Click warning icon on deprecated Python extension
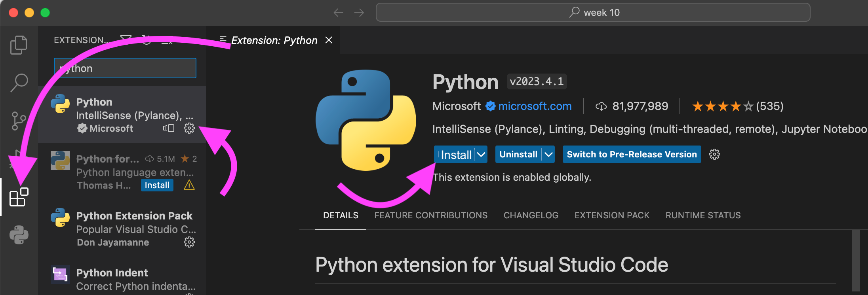This screenshot has width=868, height=295. pos(189,185)
